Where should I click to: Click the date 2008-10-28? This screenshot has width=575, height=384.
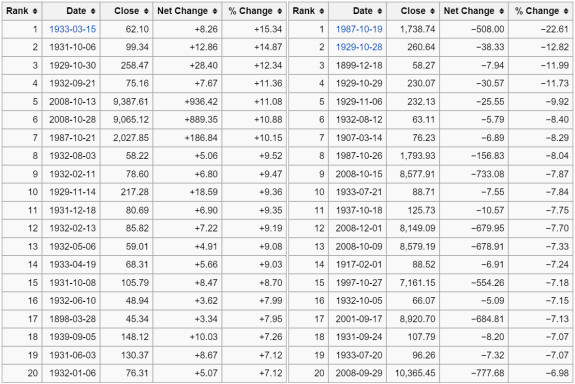[x=73, y=120]
